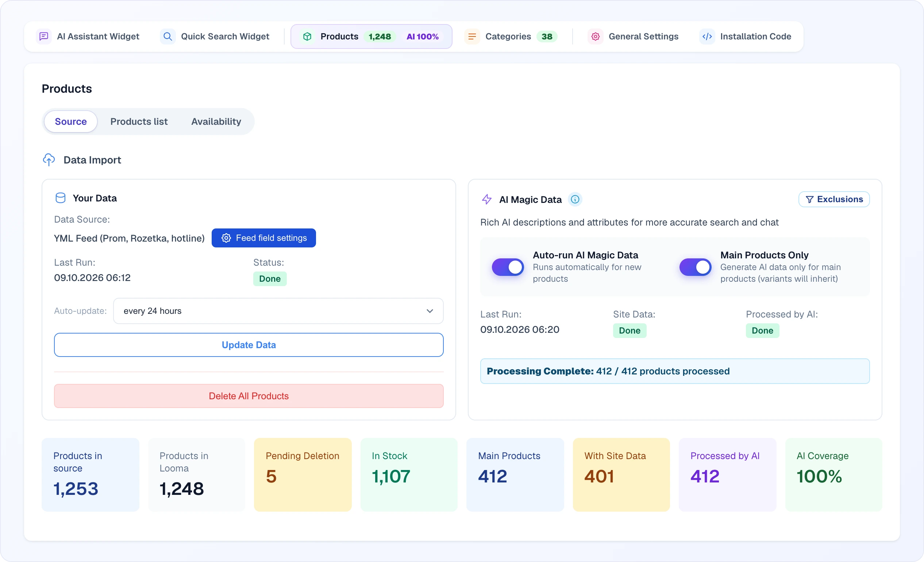
Task: Click the Your Data database icon
Action: 60,198
